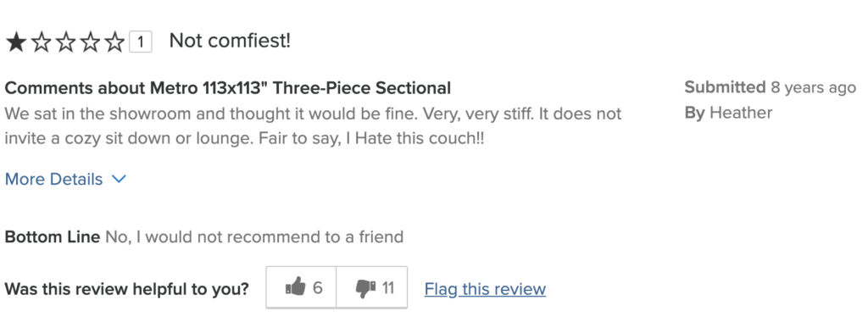Click the filled first rating star
Viewport: 868px width, 328px height.
pyautogui.click(x=16, y=42)
